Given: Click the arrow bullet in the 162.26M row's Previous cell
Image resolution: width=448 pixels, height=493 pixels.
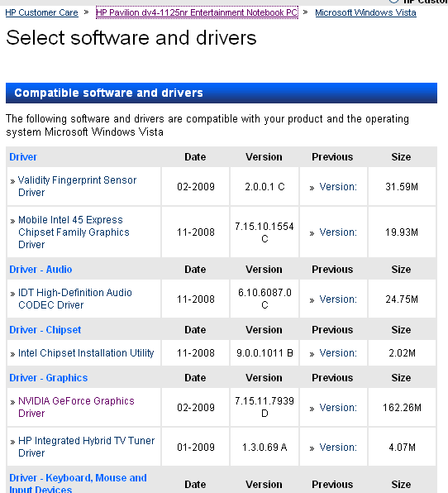Looking at the screenshot, I should tap(312, 409).
